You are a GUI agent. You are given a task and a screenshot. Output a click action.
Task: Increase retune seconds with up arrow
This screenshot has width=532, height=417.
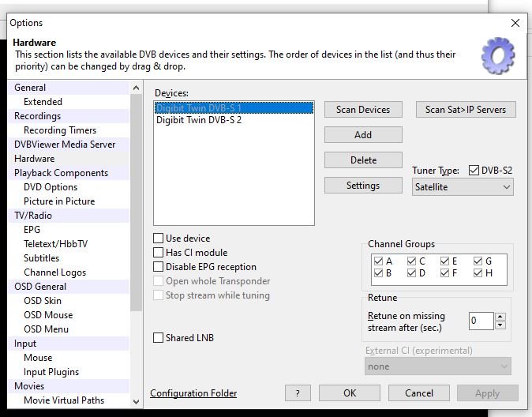[x=500, y=317]
